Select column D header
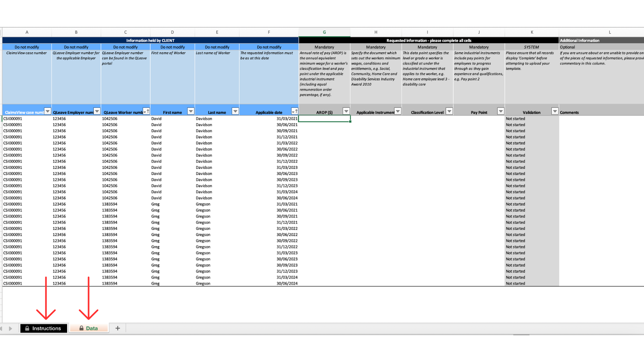This screenshot has width=644, height=362. coord(172,33)
